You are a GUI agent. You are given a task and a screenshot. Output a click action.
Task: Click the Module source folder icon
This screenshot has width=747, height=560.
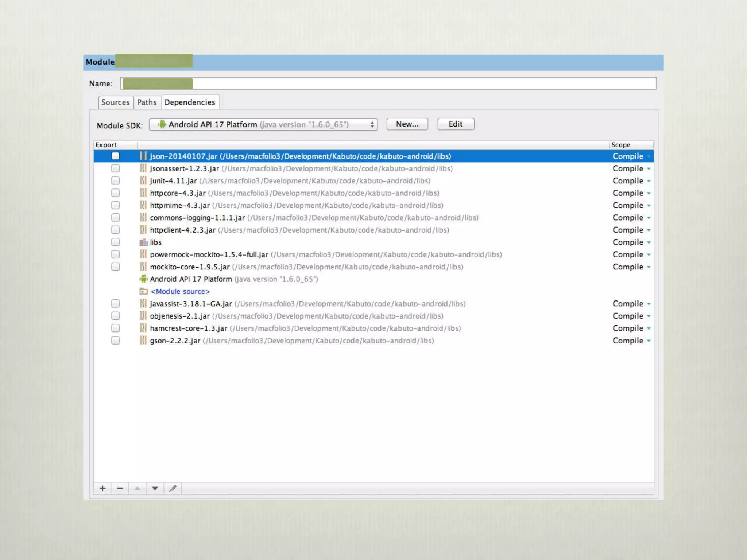tap(143, 291)
